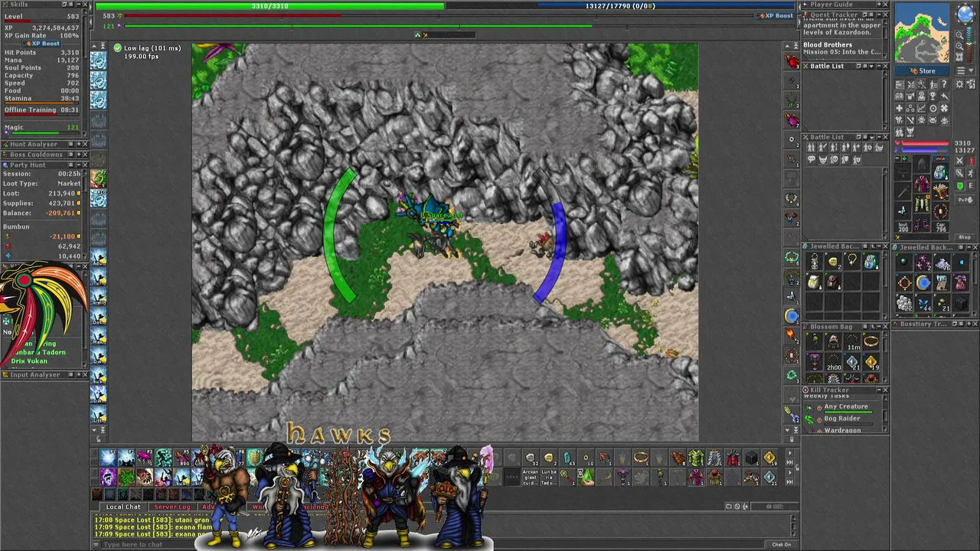The width and height of the screenshot is (980, 551).
Task: Zoom in the minimap with magnifier plus
Action: pos(959,46)
